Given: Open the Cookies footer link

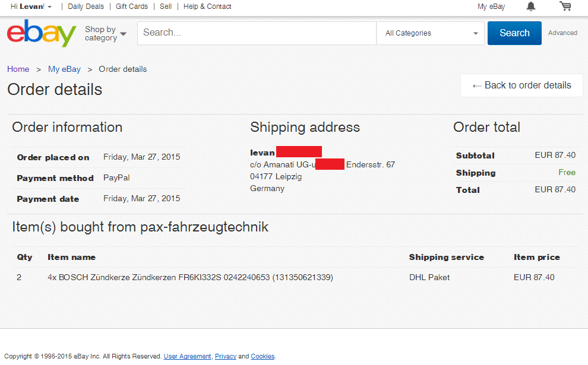Looking at the screenshot, I should [263, 356].
